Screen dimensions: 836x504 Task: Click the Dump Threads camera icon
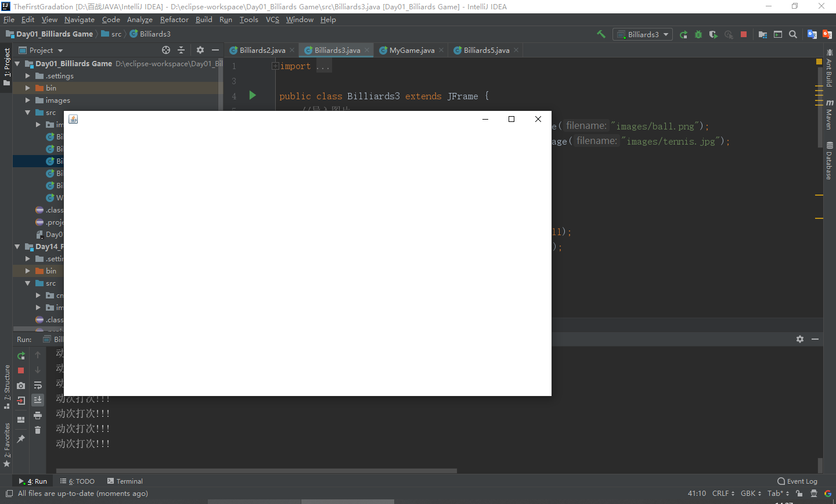coord(21,386)
